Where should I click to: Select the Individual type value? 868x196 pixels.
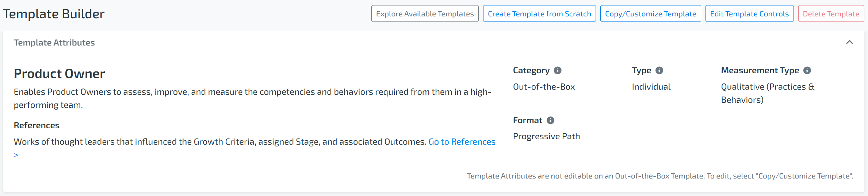(x=651, y=87)
